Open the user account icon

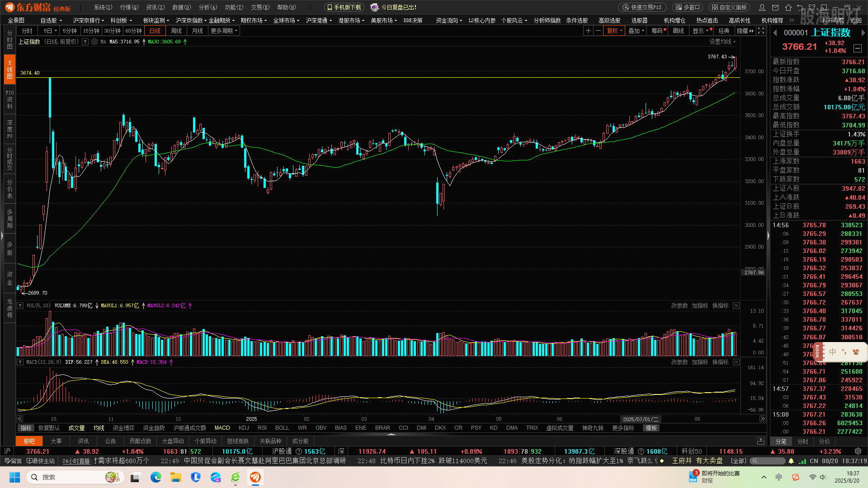762,7
